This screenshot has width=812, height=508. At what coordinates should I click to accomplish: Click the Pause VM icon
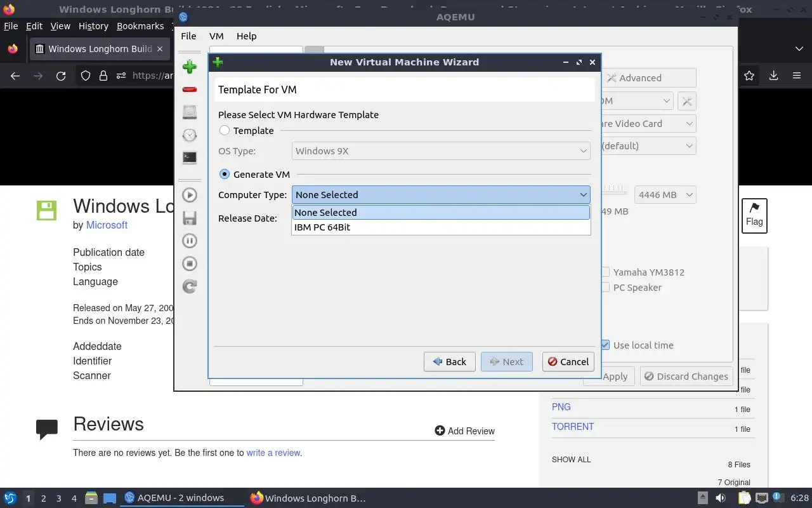[189, 241]
